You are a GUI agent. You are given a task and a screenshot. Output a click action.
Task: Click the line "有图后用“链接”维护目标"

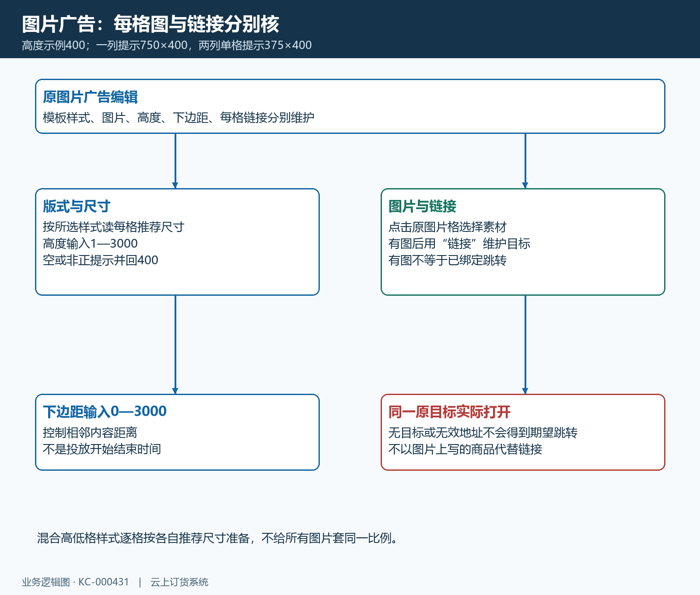coord(459,243)
